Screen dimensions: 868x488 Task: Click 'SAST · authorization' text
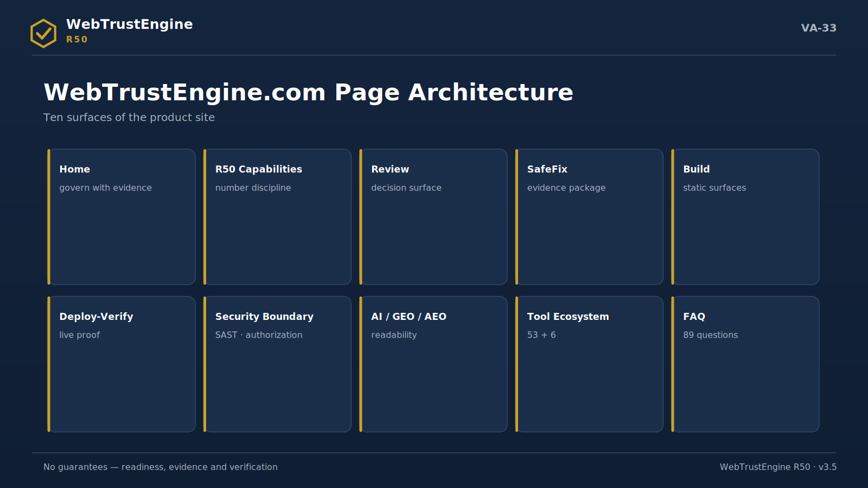coord(259,335)
